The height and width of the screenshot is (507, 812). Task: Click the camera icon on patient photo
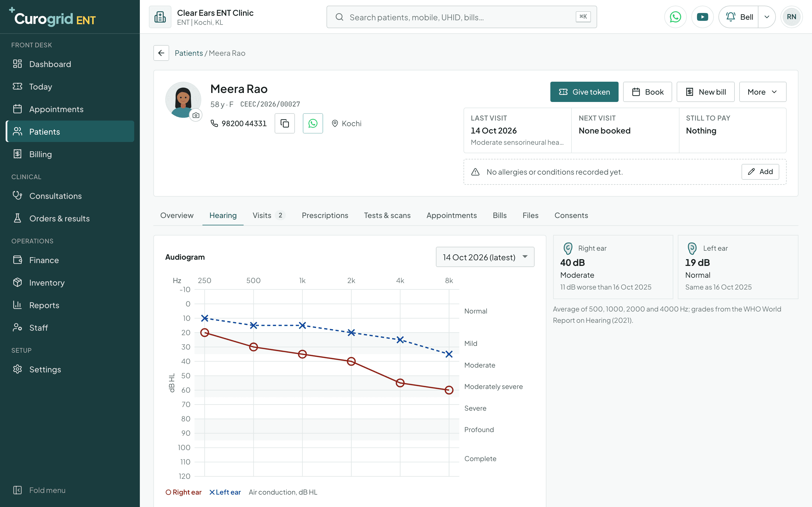point(196,115)
